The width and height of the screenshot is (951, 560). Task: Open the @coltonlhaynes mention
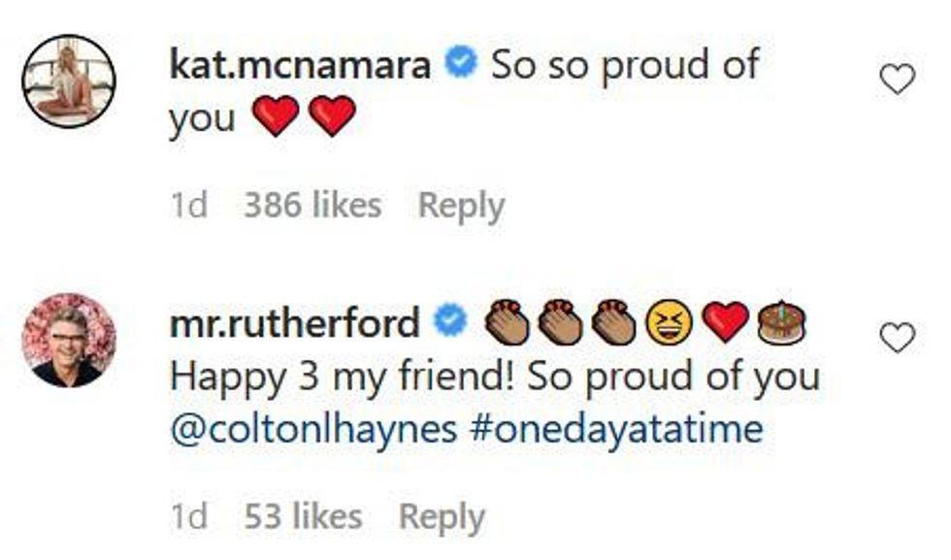(312, 428)
